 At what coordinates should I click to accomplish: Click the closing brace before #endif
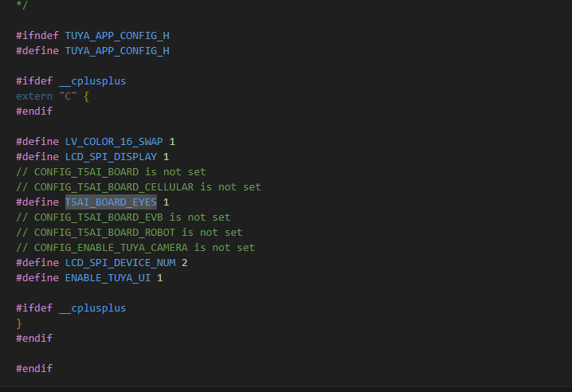pyautogui.click(x=19, y=323)
